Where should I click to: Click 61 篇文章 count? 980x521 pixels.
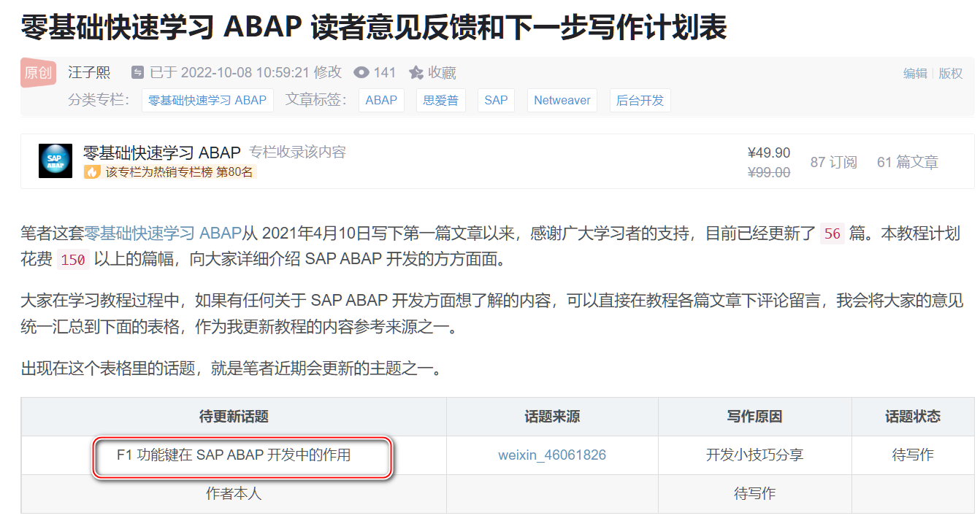908,162
